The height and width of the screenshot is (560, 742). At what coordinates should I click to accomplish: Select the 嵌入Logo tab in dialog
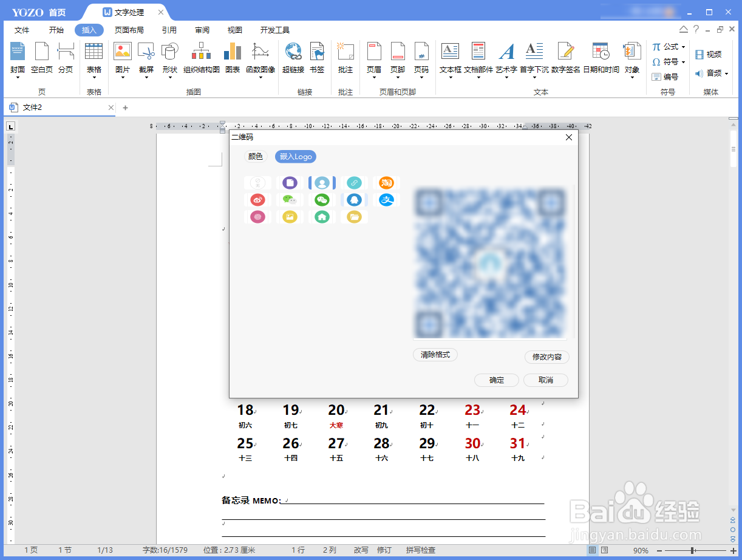[x=296, y=157]
